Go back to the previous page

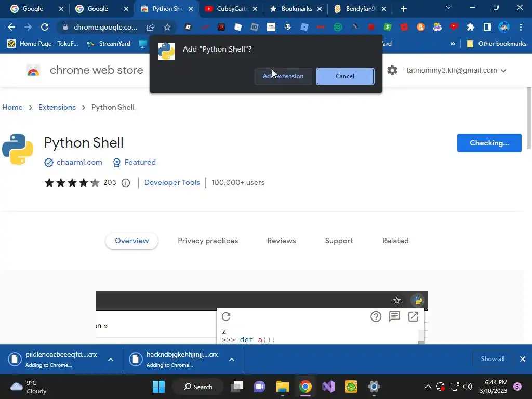pos(11,27)
